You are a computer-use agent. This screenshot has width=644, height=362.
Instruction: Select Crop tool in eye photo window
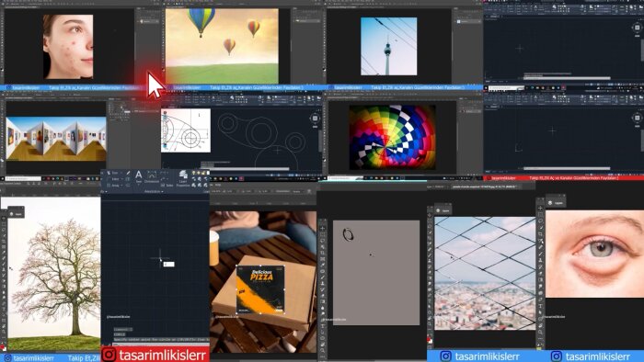[x=540, y=234]
